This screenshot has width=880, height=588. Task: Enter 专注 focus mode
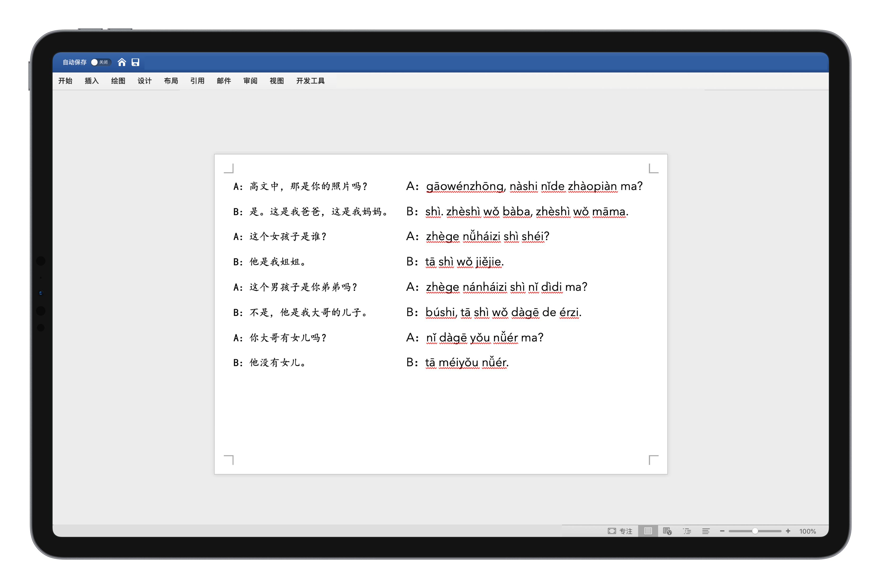(x=620, y=531)
